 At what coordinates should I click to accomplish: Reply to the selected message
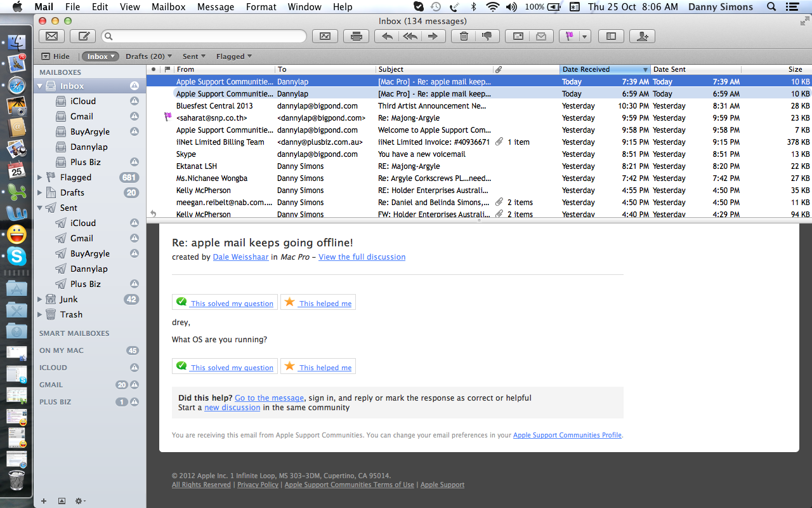(387, 36)
